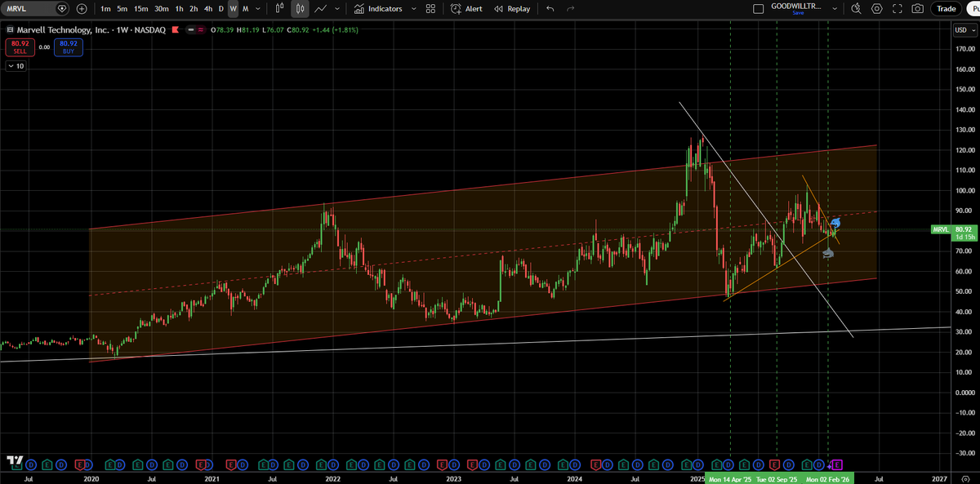Screen dimensions: 980x484
Task: Click the diamond icon in symbol box
Action: click(x=62, y=9)
